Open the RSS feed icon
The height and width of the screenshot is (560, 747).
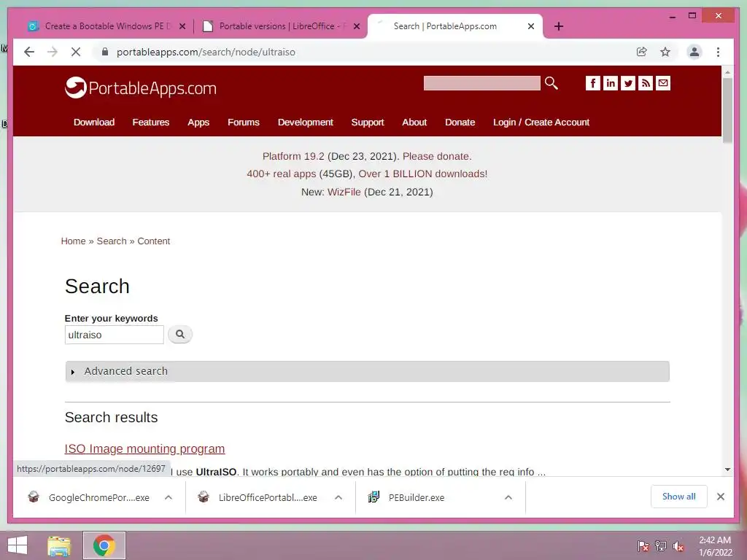[x=646, y=83]
